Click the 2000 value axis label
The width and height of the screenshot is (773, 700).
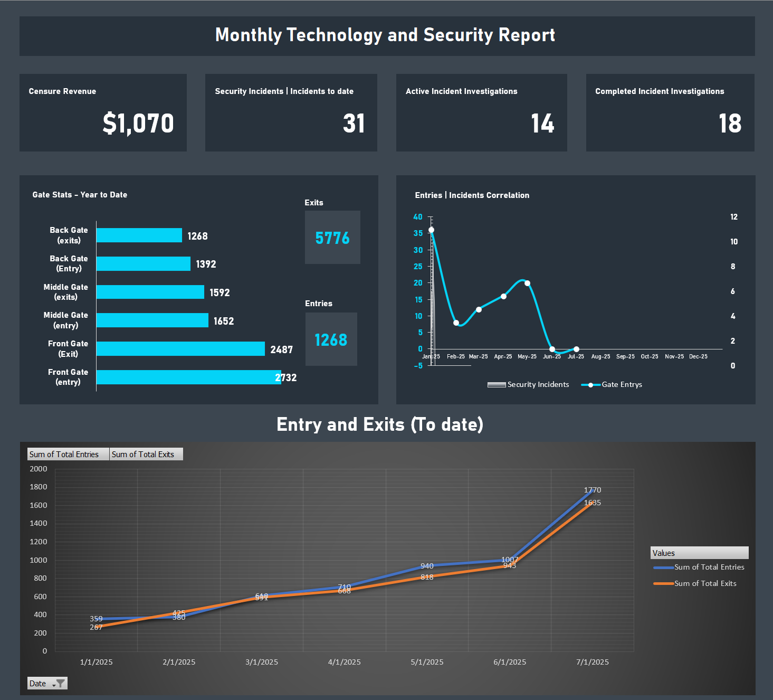point(39,469)
